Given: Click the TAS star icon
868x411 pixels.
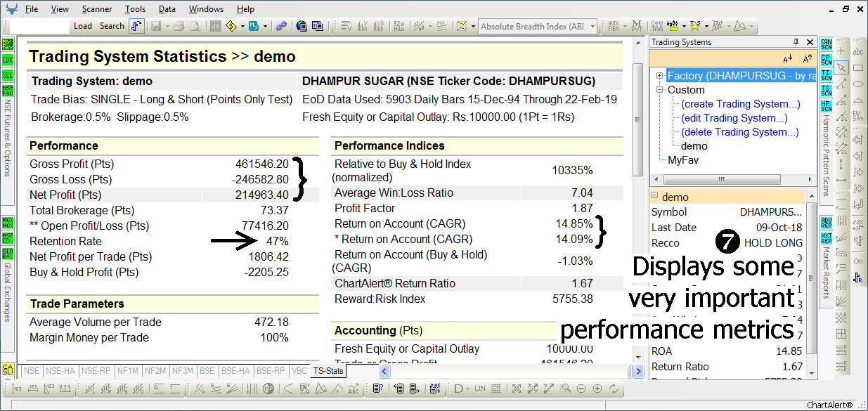Looking at the screenshot, I should click(694, 26).
